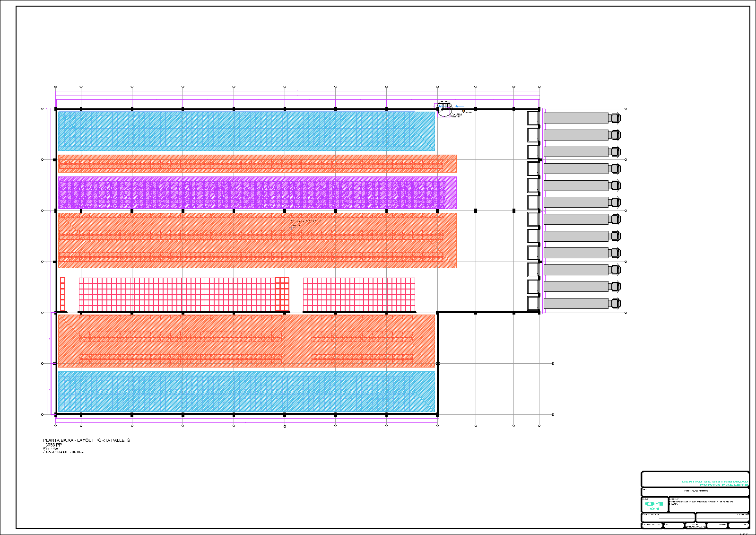This screenshot has height=535, width=756.
Task: Select the bottom blue hatched storage zone
Action: 246,392
